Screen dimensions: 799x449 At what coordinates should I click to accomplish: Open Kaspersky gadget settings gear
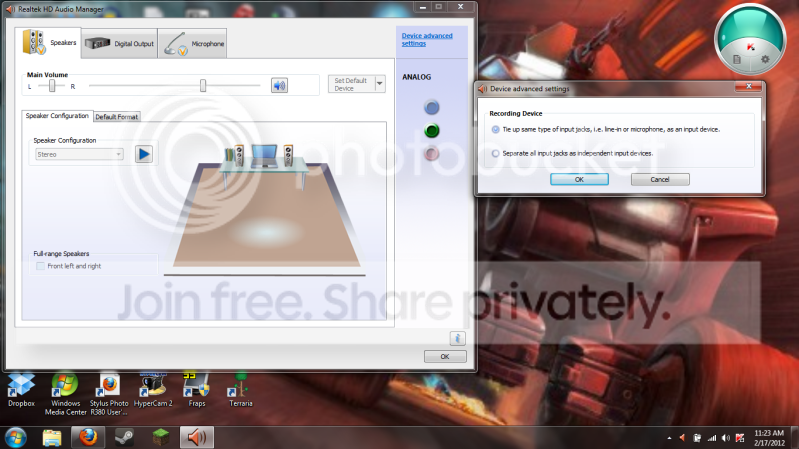(x=765, y=59)
